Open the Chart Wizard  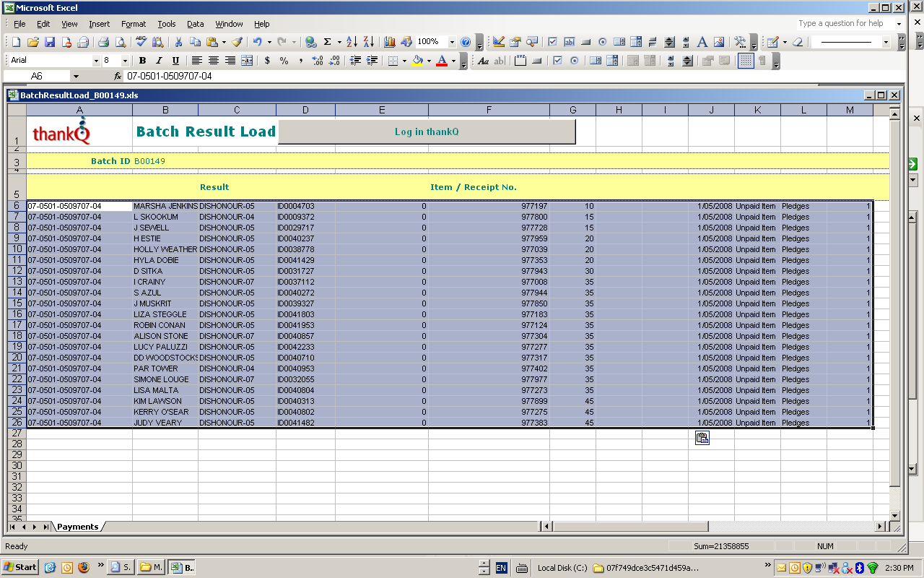tap(389, 42)
